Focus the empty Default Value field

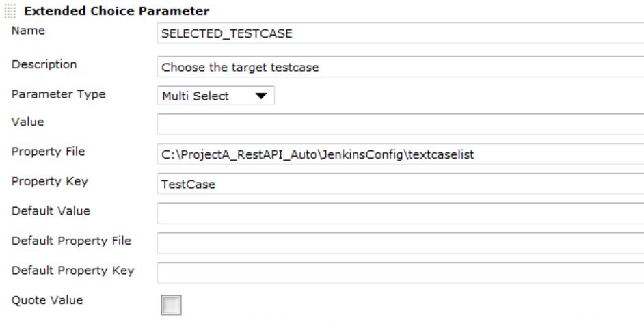coord(400,213)
